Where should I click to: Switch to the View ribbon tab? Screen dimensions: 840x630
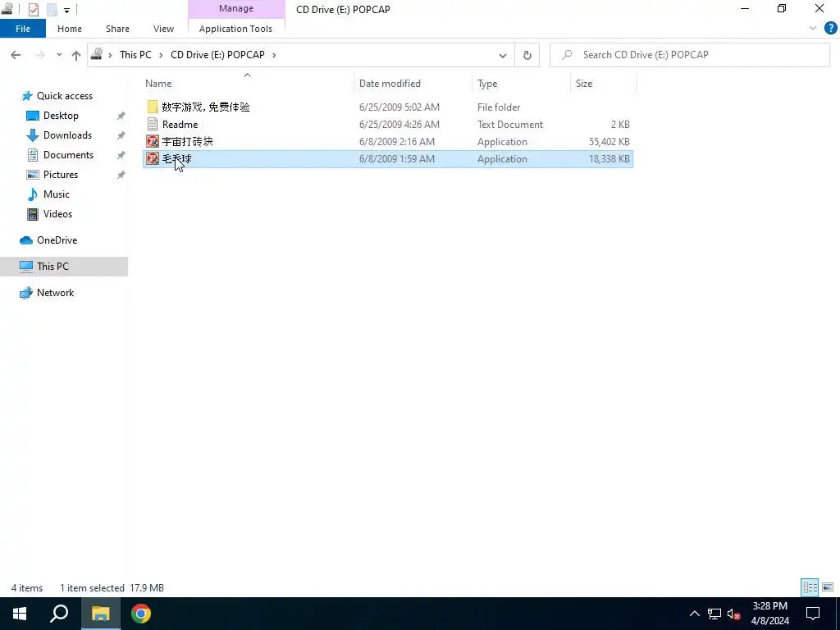point(163,29)
